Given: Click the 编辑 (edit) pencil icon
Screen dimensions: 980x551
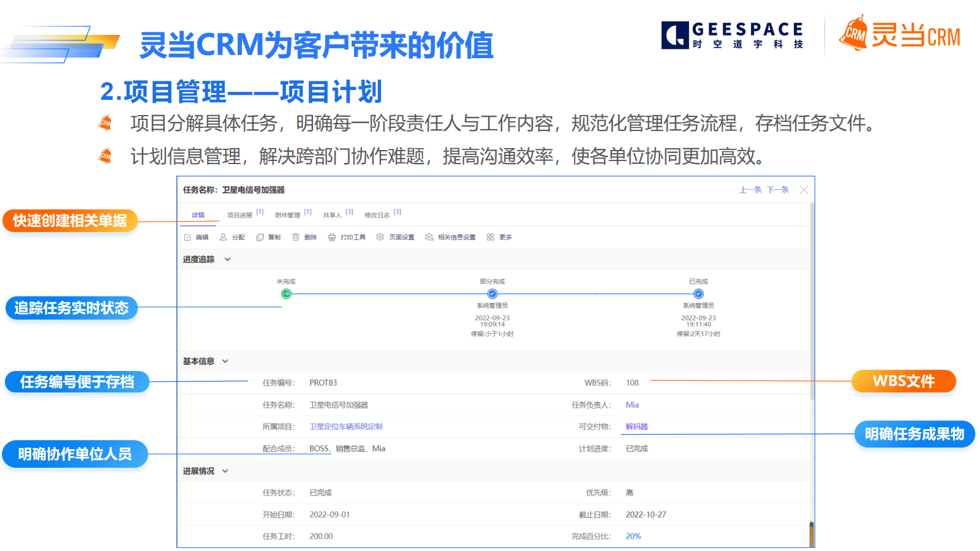Looking at the screenshot, I should click(x=187, y=238).
